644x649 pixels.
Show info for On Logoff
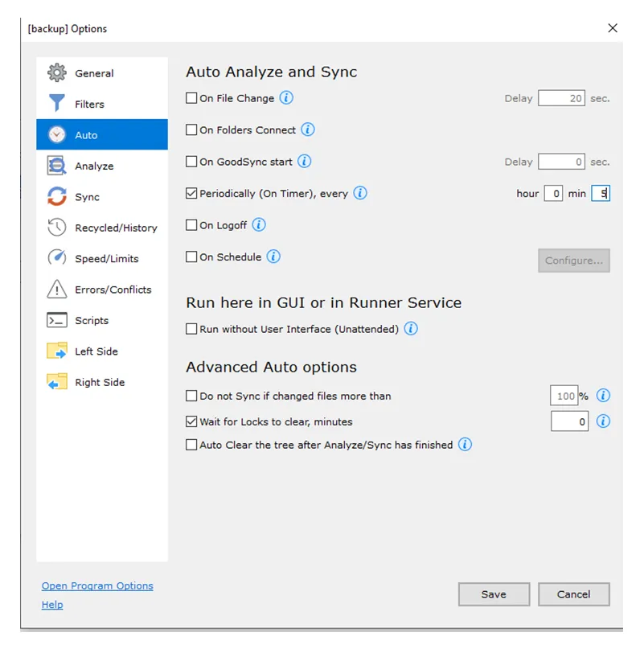pos(259,224)
